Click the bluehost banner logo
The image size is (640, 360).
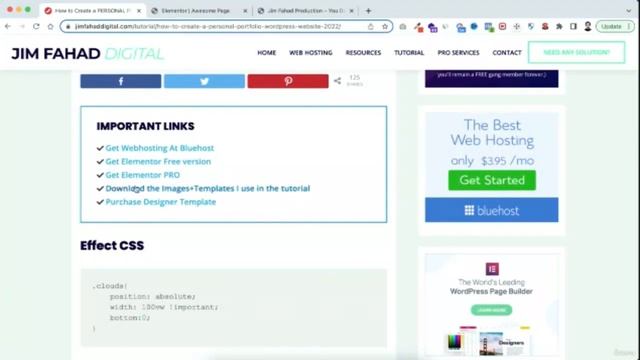(492, 210)
